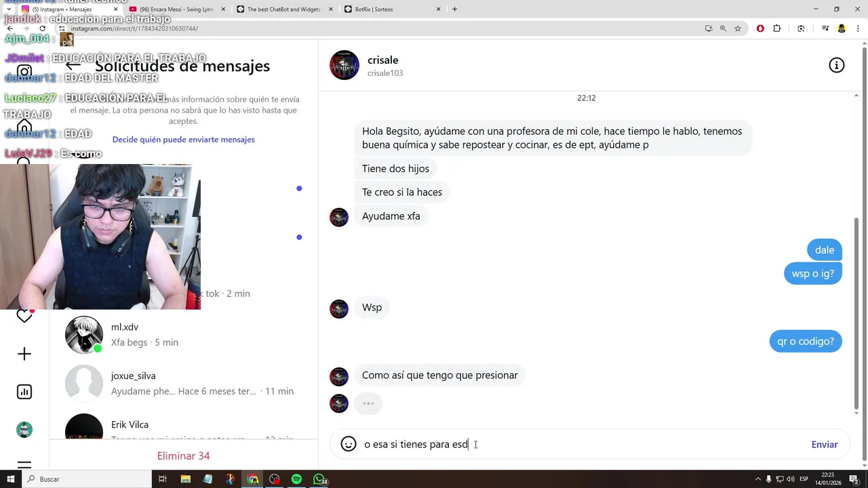Click joxue_silva avatar thumbnail
The image size is (868, 488).
(84, 384)
